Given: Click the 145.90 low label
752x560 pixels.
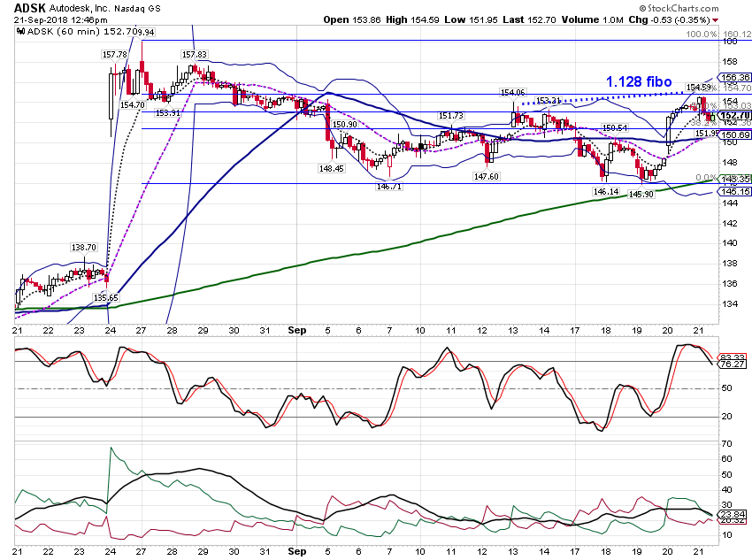Looking at the screenshot, I should (641, 194).
